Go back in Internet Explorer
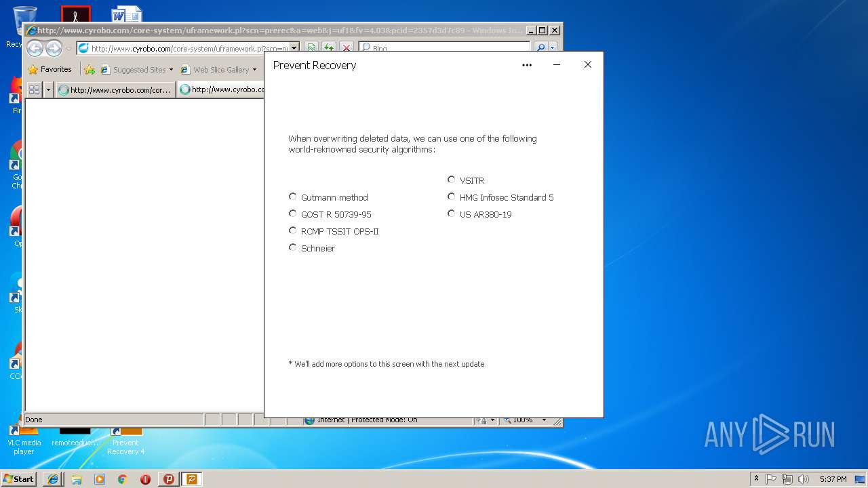The width and height of the screenshot is (868, 488). pyautogui.click(x=35, y=48)
